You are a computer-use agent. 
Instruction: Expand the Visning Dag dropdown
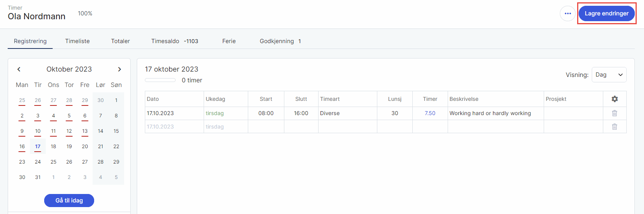(x=609, y=75)
